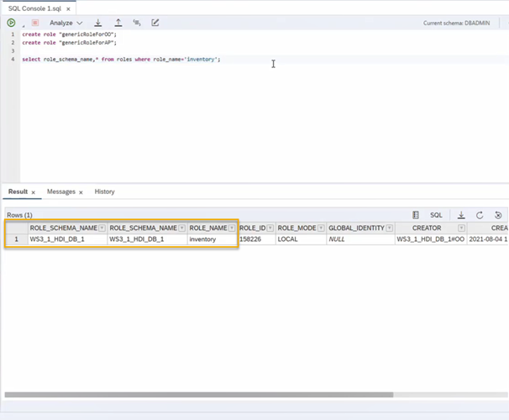The image size is (509, 420).
Task: Close the Messages tab
Action: [81, 192]
